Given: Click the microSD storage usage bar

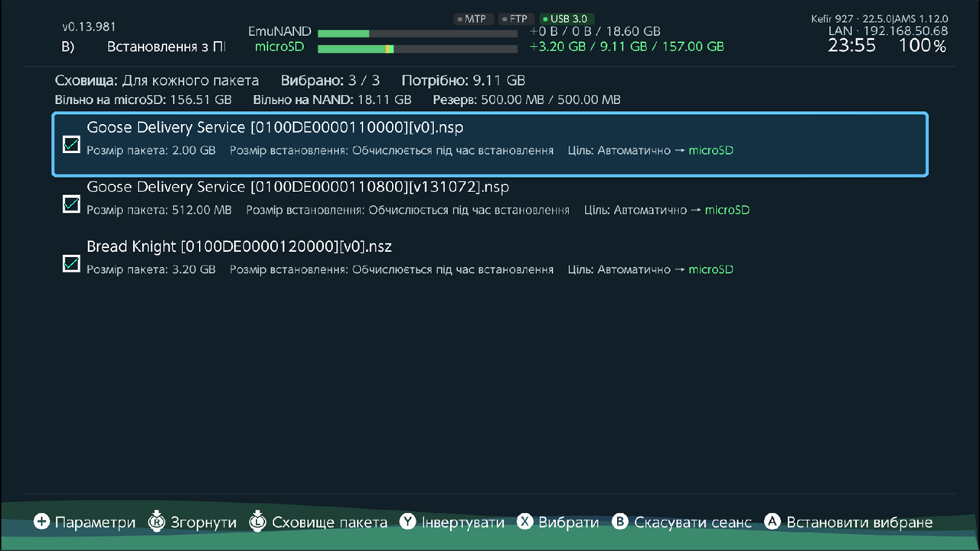Looking at the screenshot, I should [417, 49].
